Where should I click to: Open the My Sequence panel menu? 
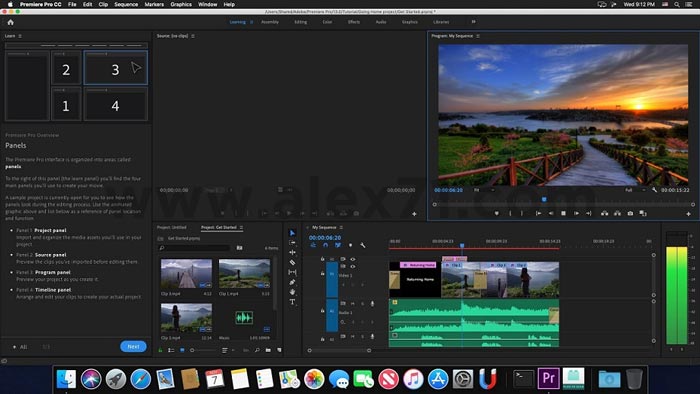[341, 227]
